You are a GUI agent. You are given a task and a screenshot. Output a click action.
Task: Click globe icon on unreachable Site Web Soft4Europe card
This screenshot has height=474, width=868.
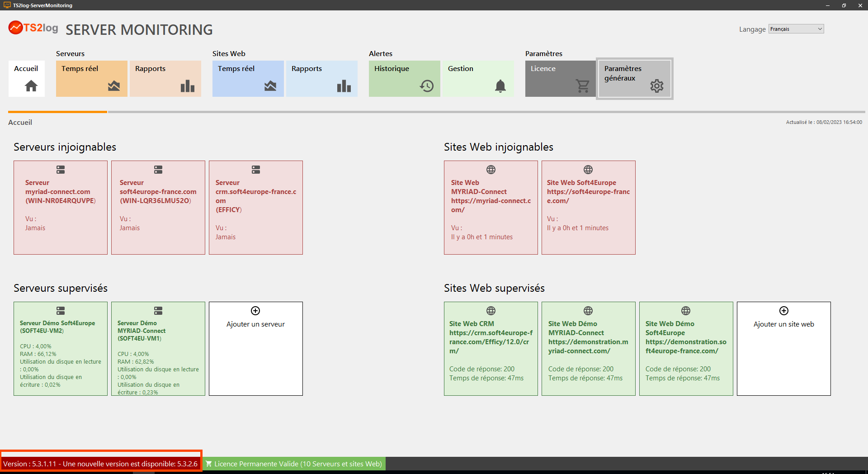588,170
